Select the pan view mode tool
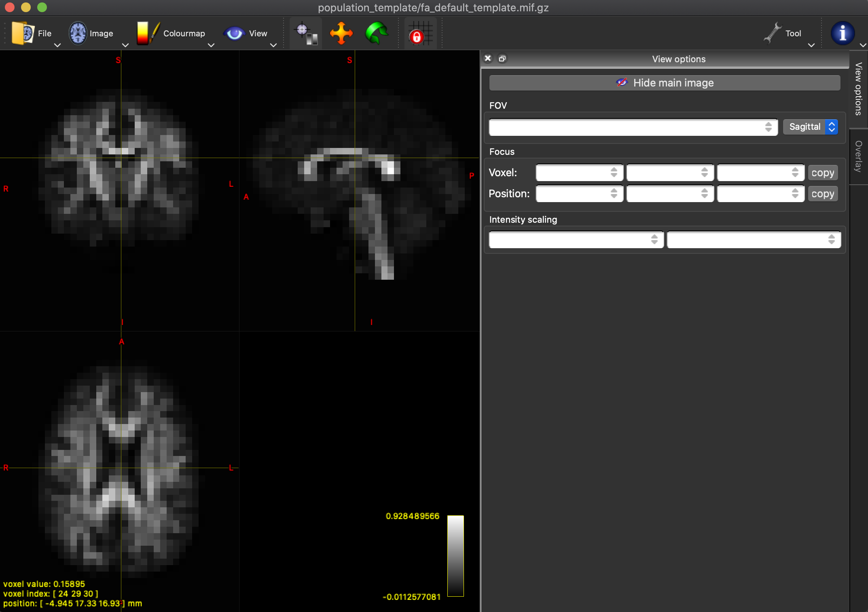Screen dimensions: 868x612 [341, 33]
